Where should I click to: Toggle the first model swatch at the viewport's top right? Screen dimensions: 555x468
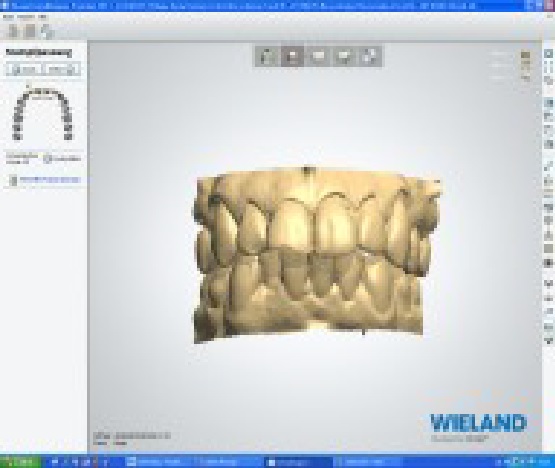[526, 55]
